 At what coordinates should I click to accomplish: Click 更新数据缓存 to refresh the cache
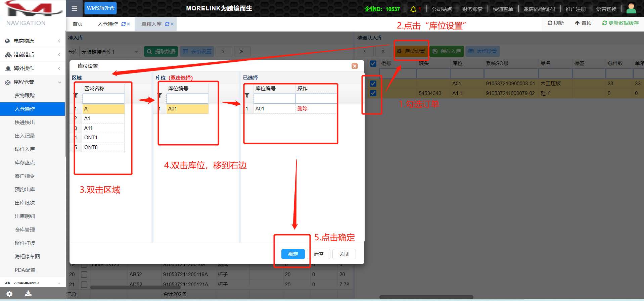coord(620,23)
